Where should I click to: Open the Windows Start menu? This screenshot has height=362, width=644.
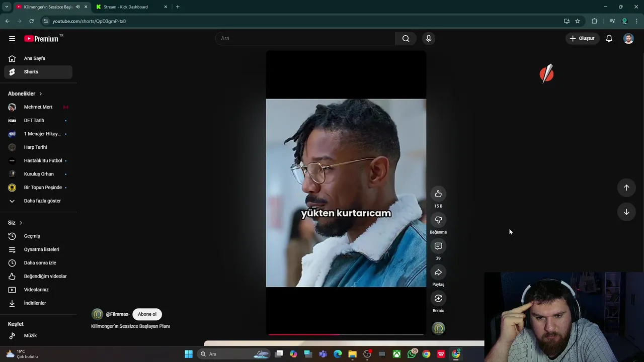pos(189,354)
